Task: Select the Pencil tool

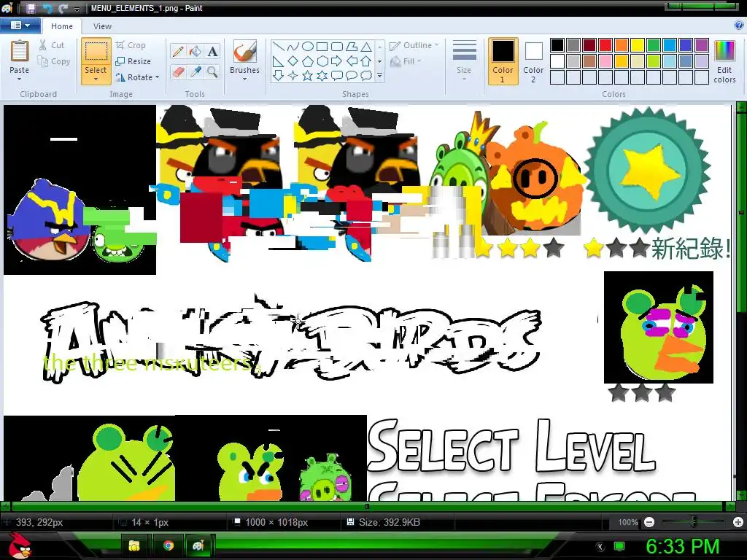Action: (x=178, y=51)
